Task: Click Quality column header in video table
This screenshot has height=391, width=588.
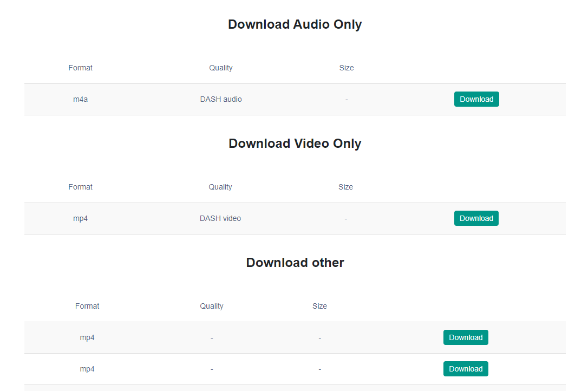Action: (x=220, y=187)
